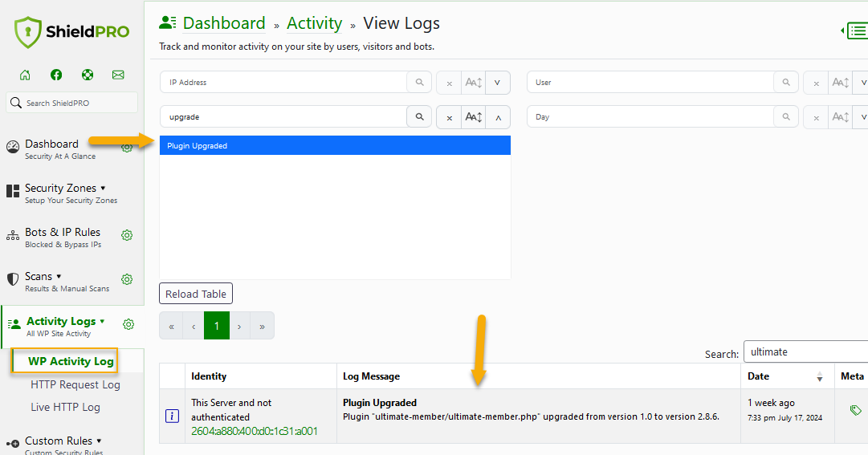Open IP 2604:a880:400:d0::1c31:a001 link
Image resolution: width=868 pixels, height=455 pixels.
click(255, 431)
